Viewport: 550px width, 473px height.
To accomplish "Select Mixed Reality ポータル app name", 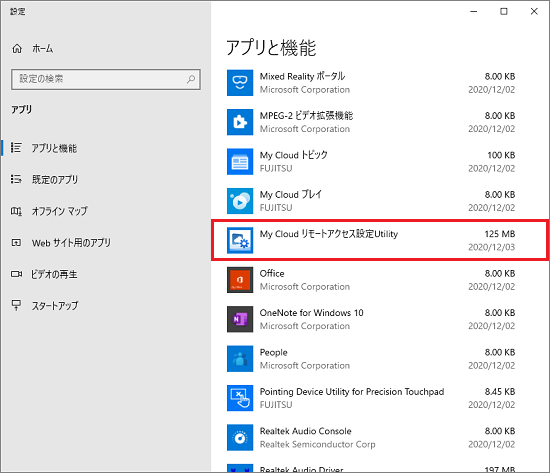I will pyautogui.click(x=302, y=76).
